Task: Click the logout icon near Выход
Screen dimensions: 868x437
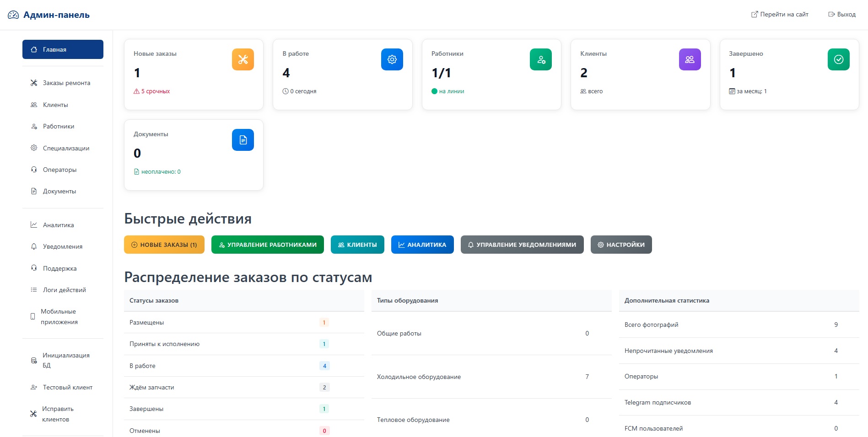Action: coord(831,14)
